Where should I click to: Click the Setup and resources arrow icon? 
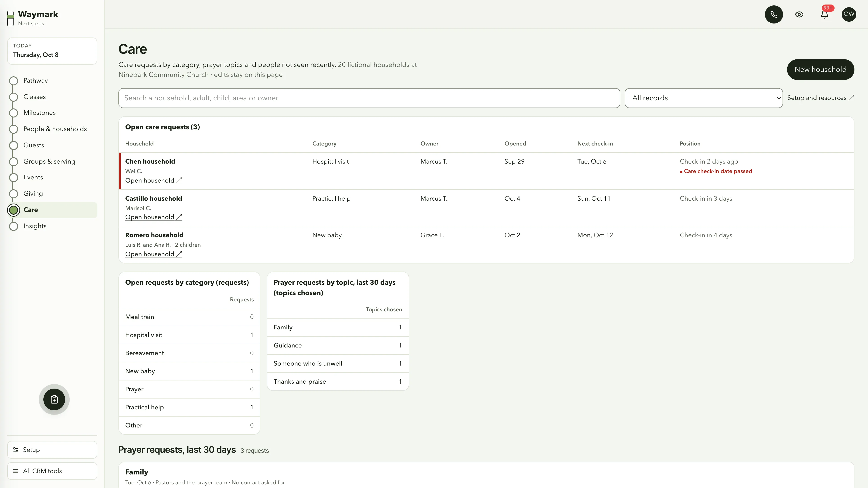[x=851, y=98]
